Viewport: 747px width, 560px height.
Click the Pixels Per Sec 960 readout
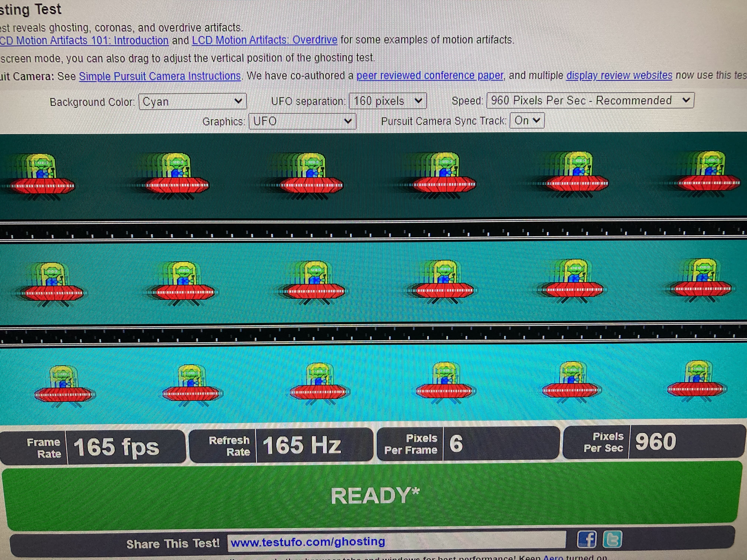point(655,441)
